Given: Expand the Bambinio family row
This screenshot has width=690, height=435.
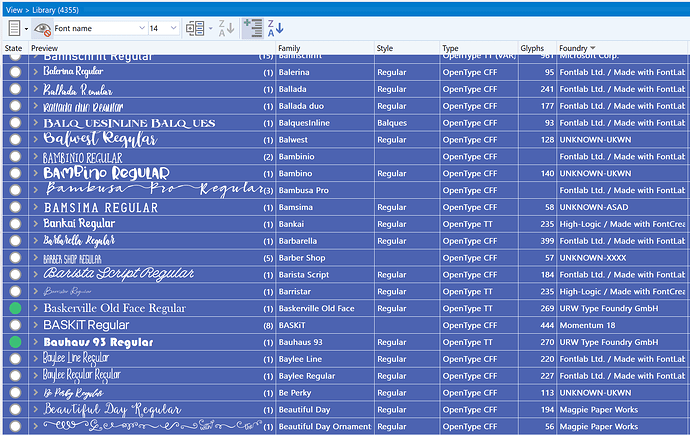Looking at the screenshot, I should [36, 157].
